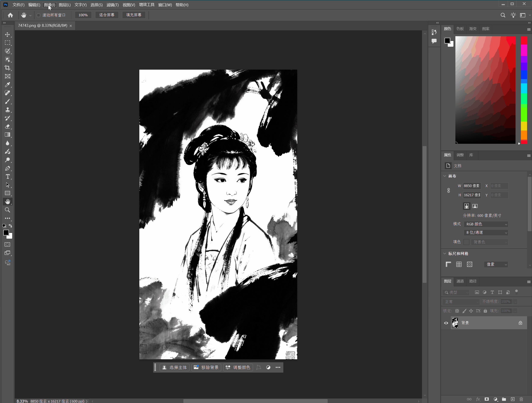Open the ruler units 像素 dropdown
The image size is (532, 403).
[496, 264]
